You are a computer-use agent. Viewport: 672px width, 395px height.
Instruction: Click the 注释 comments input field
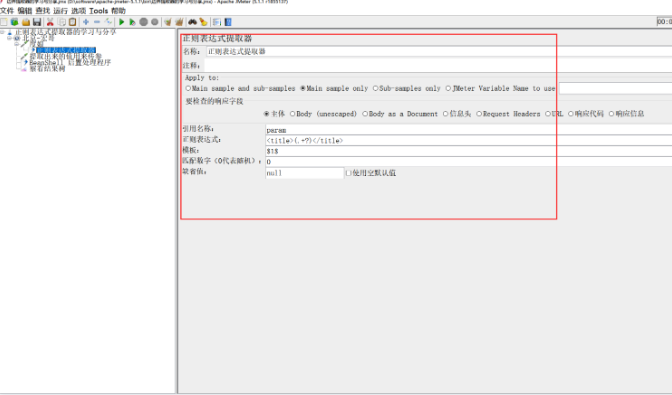439,66
